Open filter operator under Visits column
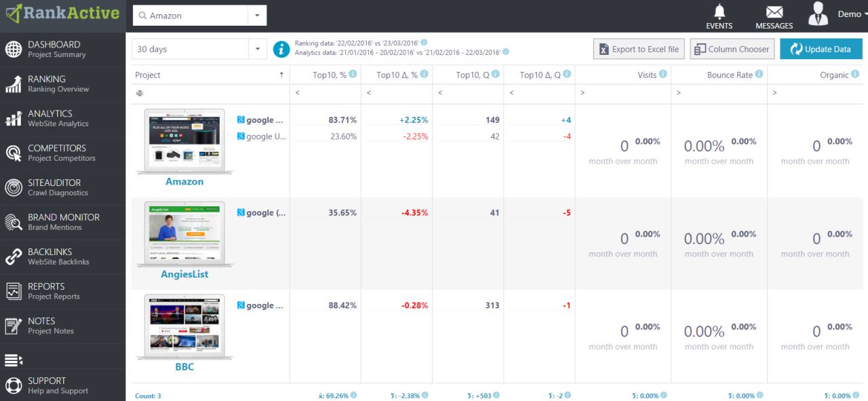Screen dimensions: 868x401 click(x=583, y=93)
